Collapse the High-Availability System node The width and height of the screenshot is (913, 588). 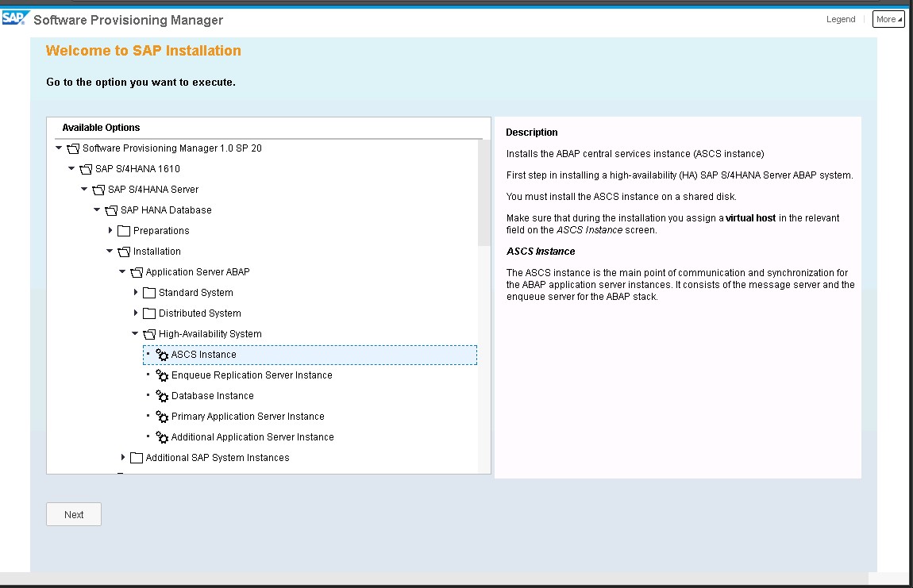click(x=135, y=333)
